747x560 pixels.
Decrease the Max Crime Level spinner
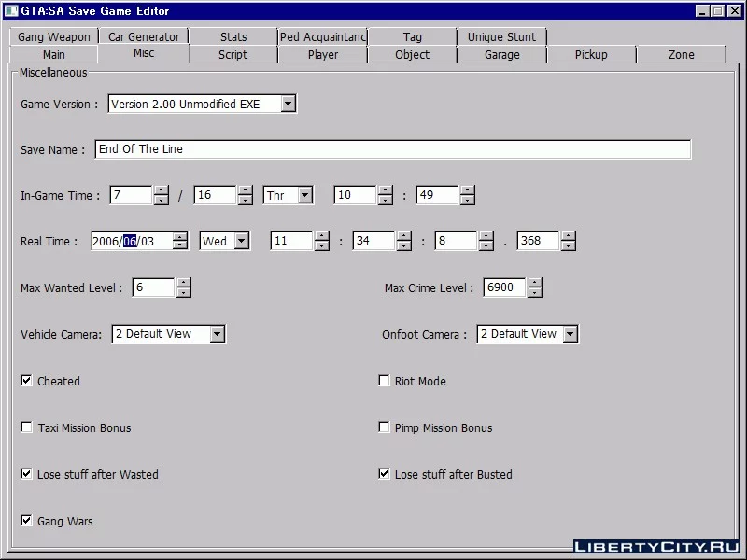534,292
